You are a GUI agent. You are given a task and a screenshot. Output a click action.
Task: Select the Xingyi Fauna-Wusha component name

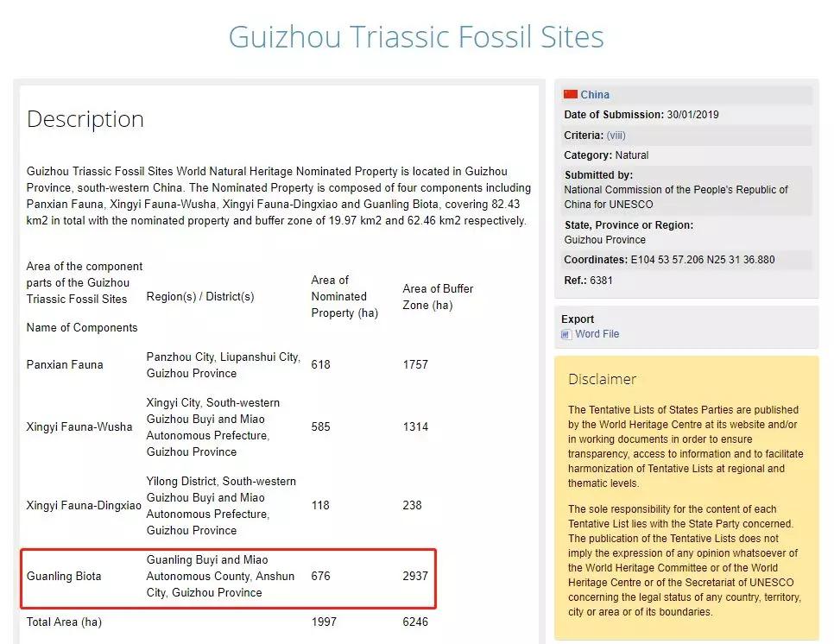(x=79, y=427)
